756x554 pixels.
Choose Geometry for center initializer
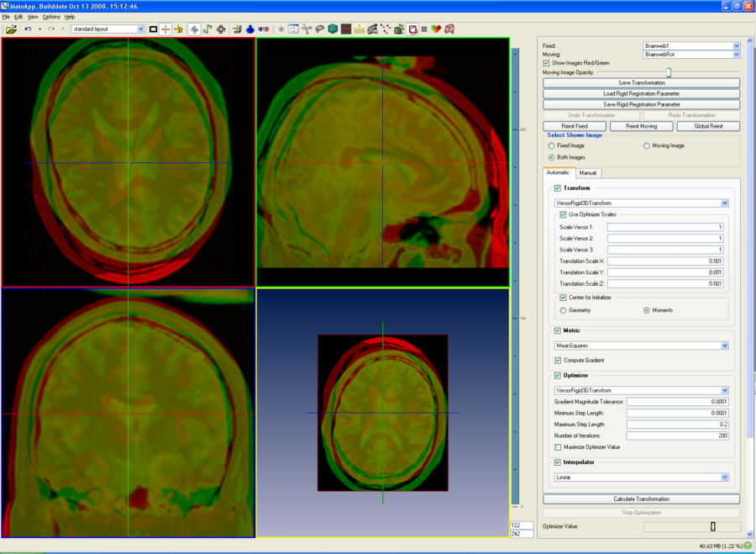point(563,310)
